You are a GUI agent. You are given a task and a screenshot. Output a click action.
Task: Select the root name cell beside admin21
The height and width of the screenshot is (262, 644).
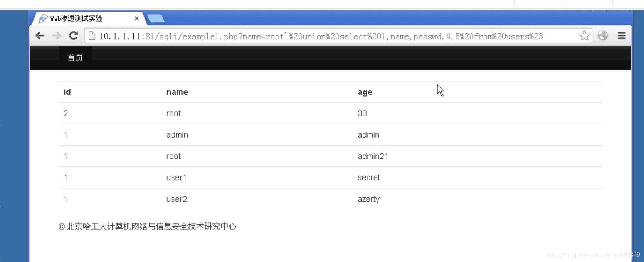click(173, 156)
